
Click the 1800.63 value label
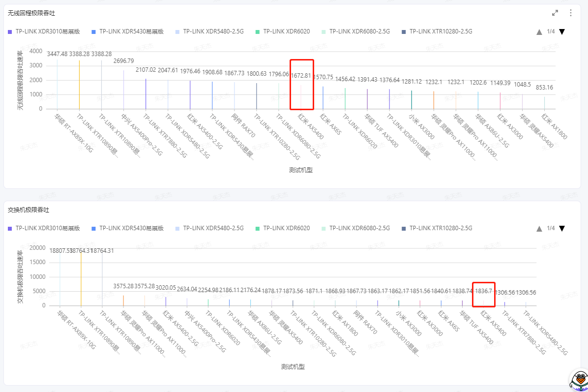(257, 73)
